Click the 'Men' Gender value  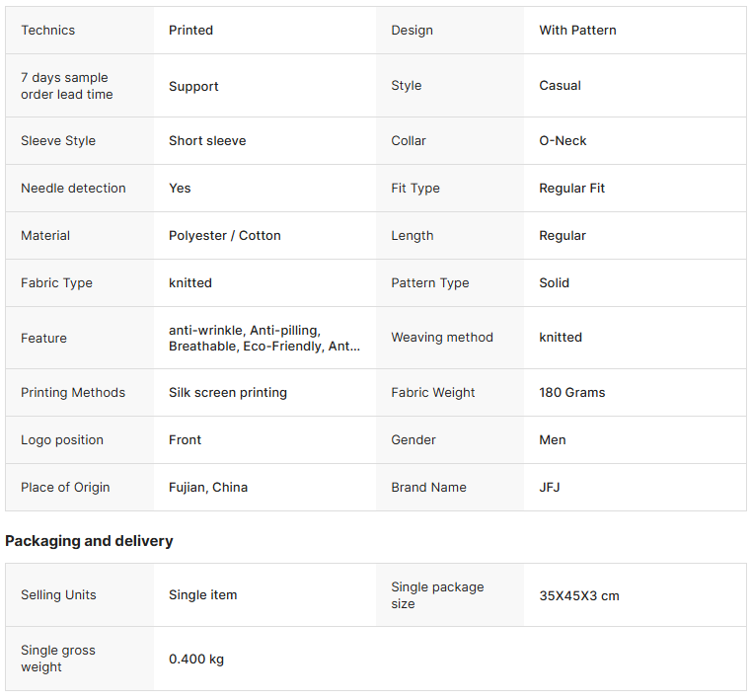click(x=552, y=440)
